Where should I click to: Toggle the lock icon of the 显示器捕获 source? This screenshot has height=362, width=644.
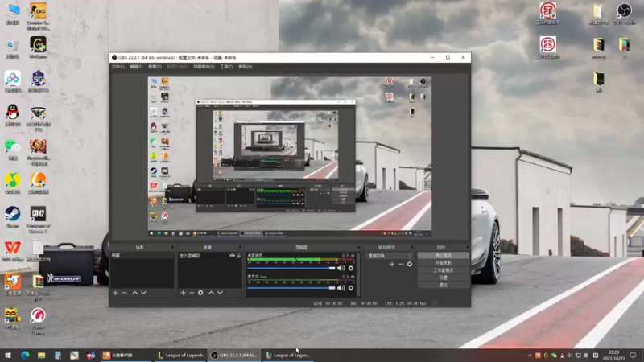238,256
